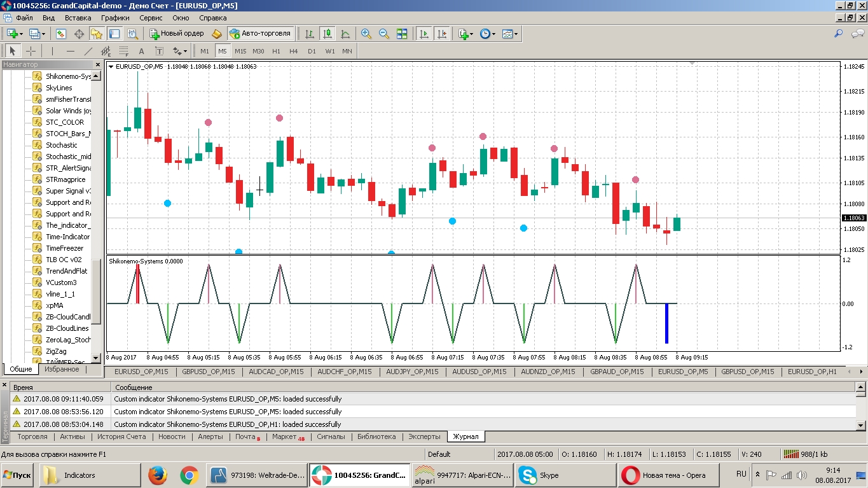Click the zoom out magnifier icon
The image size is (868, 488).
[x=384, y=34]
